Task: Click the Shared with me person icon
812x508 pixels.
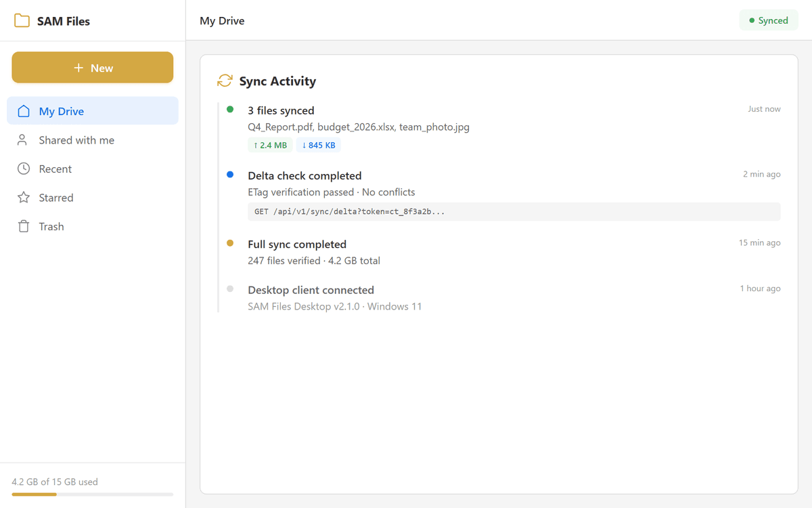Action: point(23,140)
